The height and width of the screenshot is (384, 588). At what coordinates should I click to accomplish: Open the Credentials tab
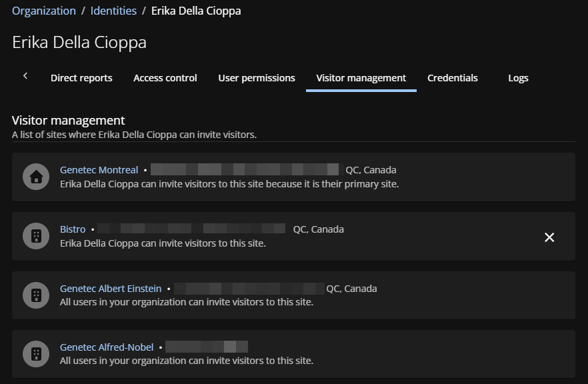point(452,78)
